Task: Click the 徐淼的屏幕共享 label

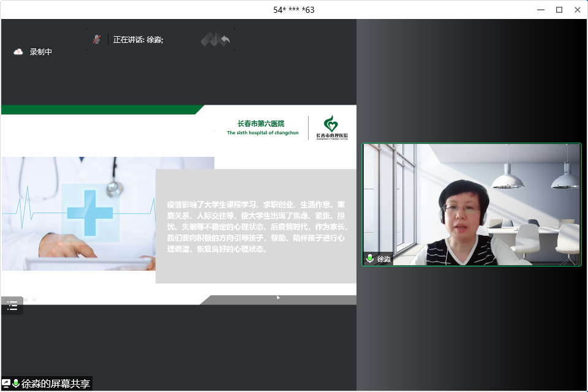Action: pos(56,384)
